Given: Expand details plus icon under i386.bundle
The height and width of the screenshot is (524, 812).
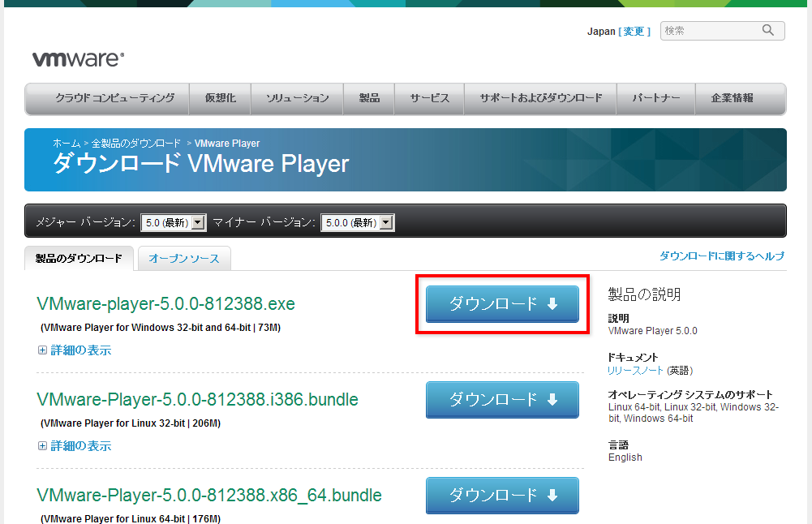Looking at the screenshot, I should pos(42,446).
